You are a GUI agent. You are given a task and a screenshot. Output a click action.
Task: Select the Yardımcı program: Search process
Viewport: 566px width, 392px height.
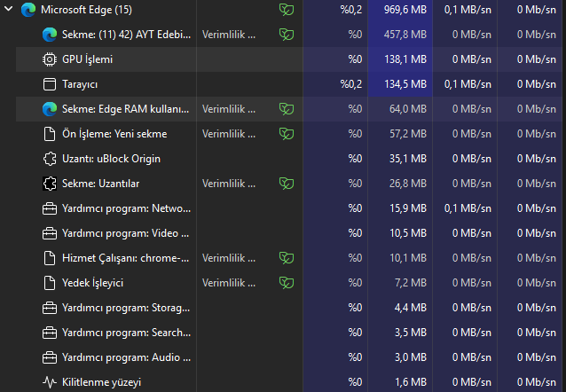125,333
